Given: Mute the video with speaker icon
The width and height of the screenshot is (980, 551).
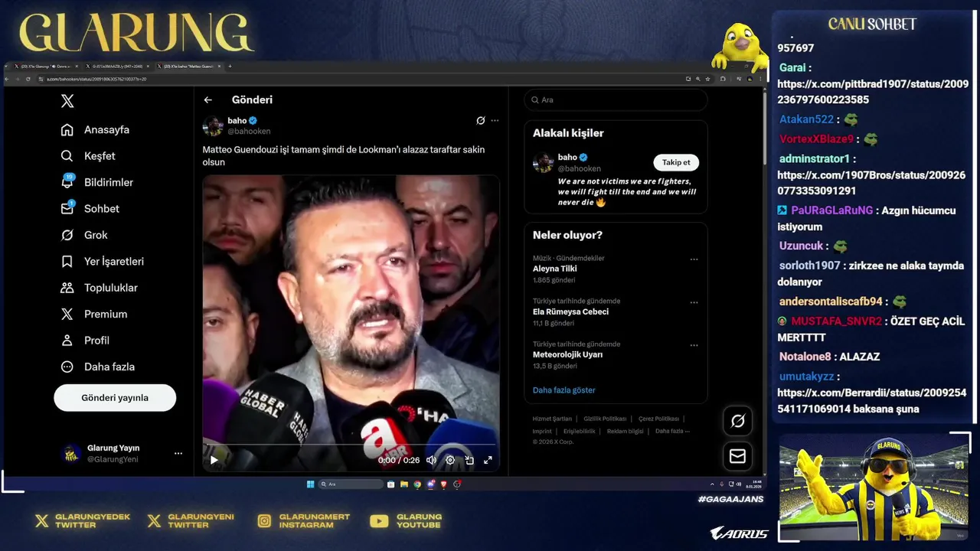Looking at the screenshot, I should click(x=431, y=460).
